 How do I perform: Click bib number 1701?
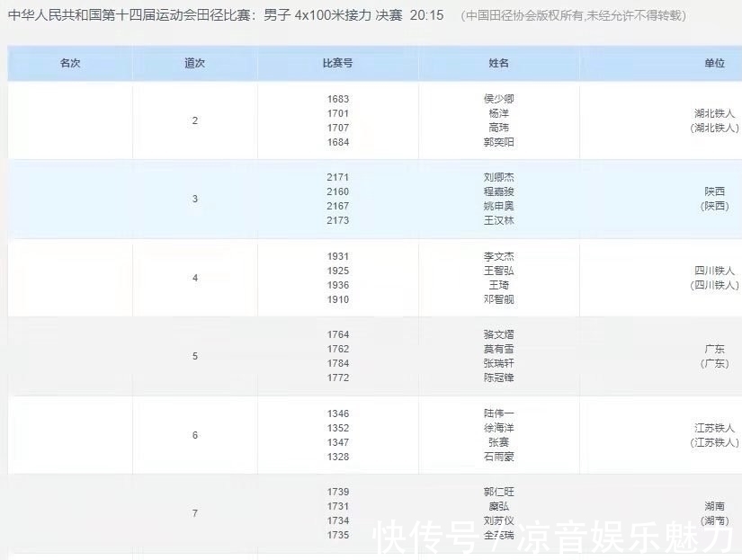click(338, 113)
